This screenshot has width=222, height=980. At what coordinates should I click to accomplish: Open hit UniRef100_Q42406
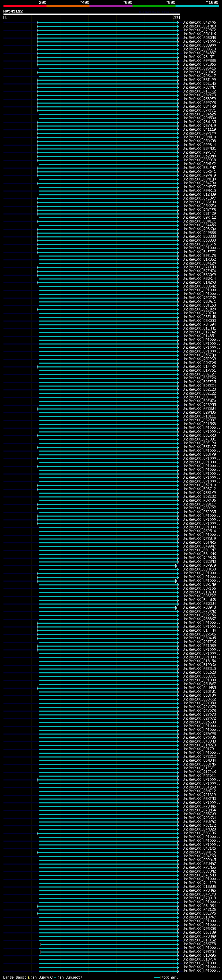(x=199, y=23)
